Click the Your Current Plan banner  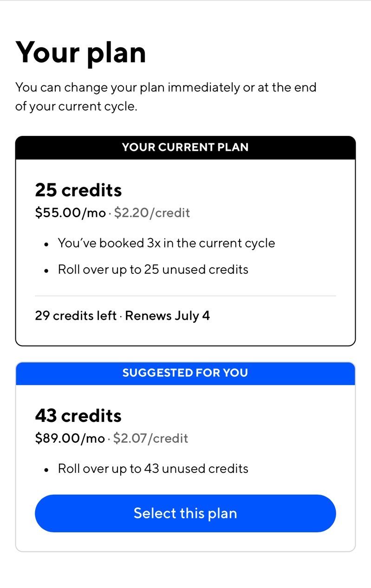tap(185, 148)
